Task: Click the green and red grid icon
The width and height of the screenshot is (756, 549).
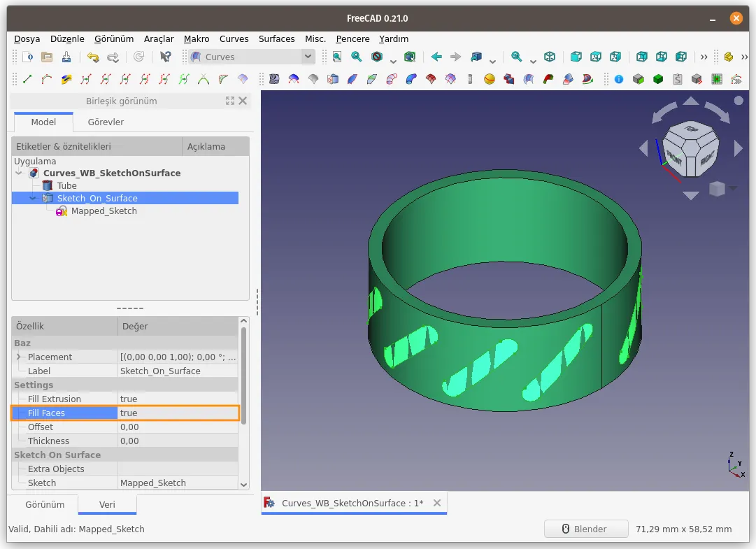Action: click(x=717, y=79)
